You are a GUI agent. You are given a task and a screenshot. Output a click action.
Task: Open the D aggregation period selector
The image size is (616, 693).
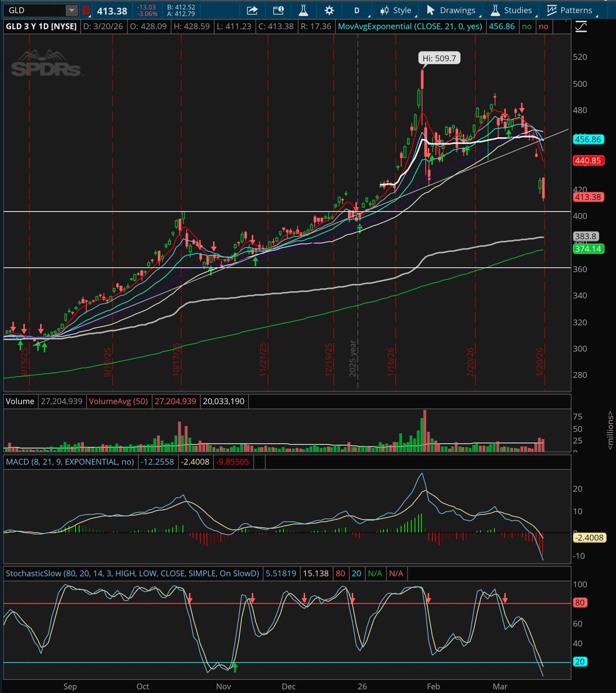point(357,10)
